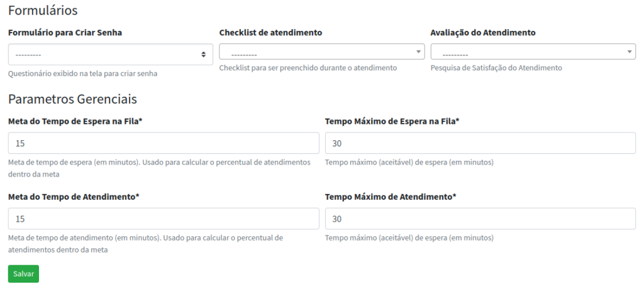
Task: Click the Meta do Tempo de Atendimento label
Action: [x=74, y=197]
